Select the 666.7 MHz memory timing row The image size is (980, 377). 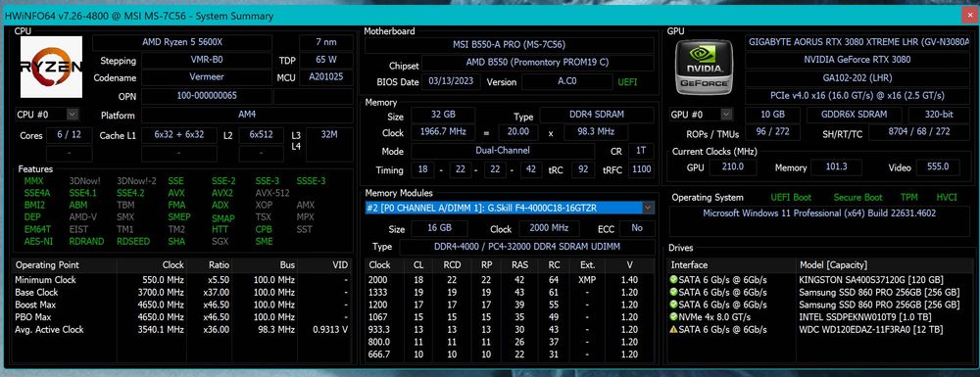(510, 354)
